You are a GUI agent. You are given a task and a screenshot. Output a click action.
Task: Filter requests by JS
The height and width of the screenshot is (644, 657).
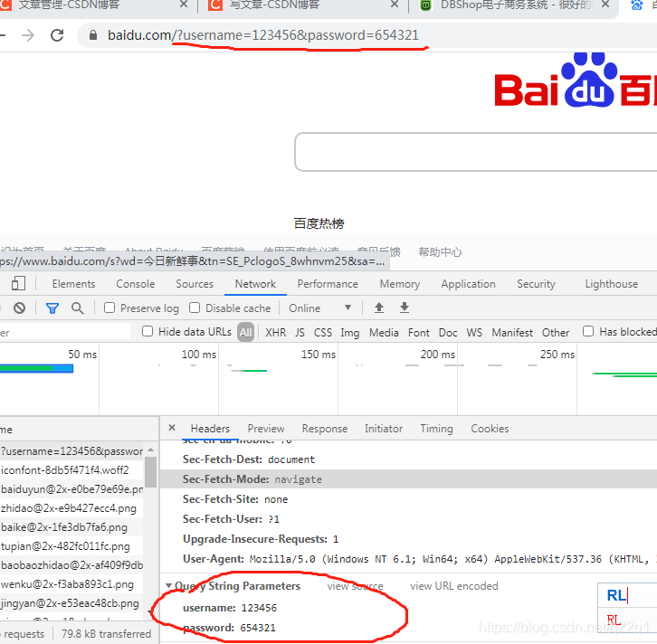(300, 333)
